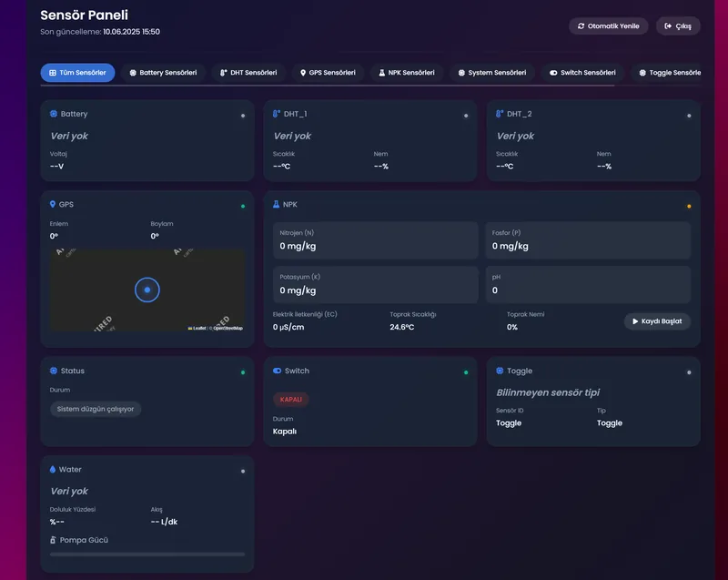Click the Pompa Gücü progress bar
Screen dimensions: 728x580
[147, 554]
